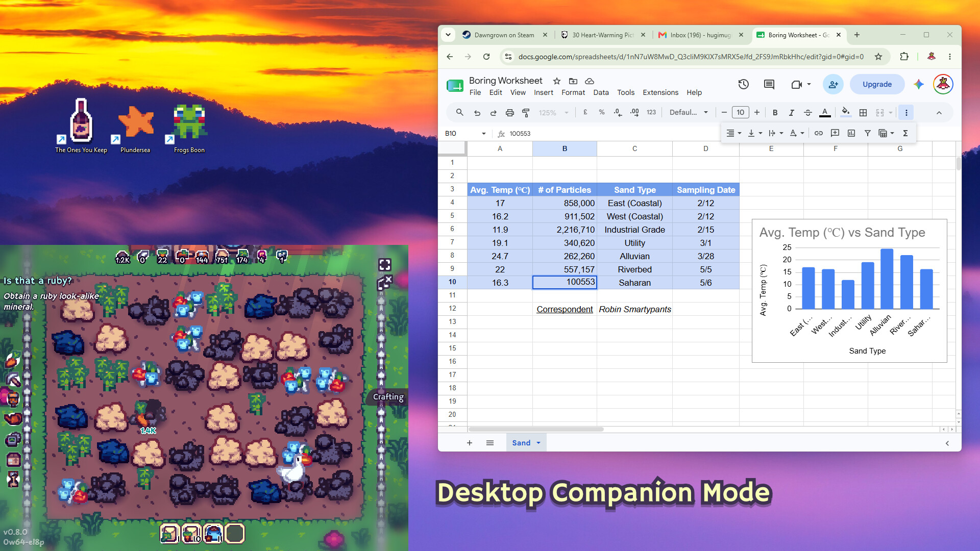Create a filter
The height and width of the screenshot is (551, 980).
[867, 133]
